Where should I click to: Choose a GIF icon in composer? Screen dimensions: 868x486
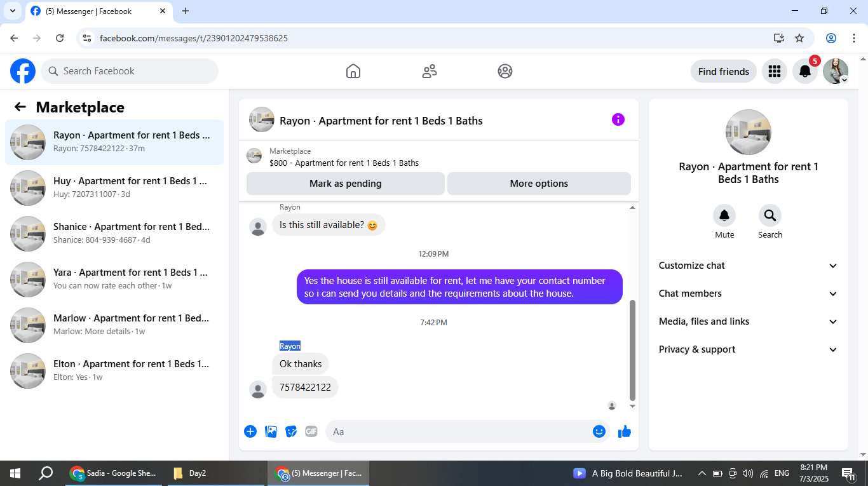click(x=311, y=431)
